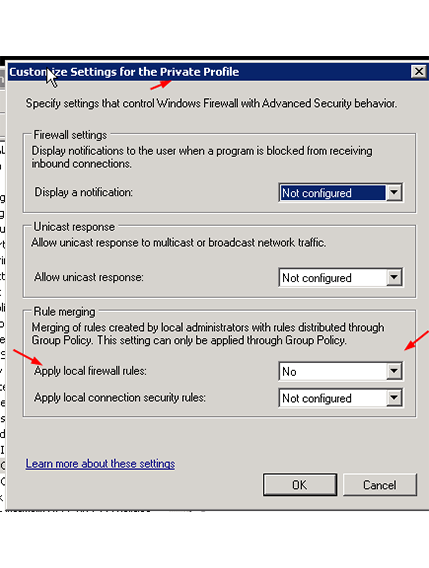Viewport: 429px width, 568px height.
Task: Open the Display a notification dropdown arrow
Action: 394,192
